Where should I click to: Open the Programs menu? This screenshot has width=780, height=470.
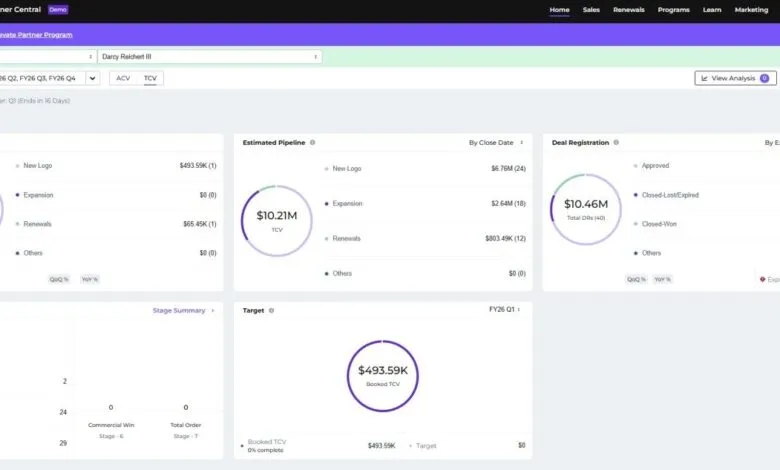674,10
